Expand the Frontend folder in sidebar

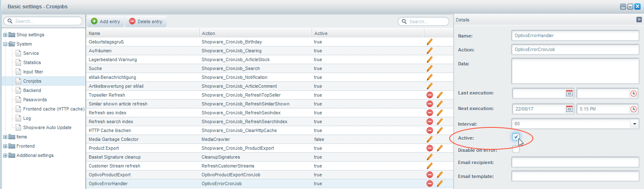[5, 146]
